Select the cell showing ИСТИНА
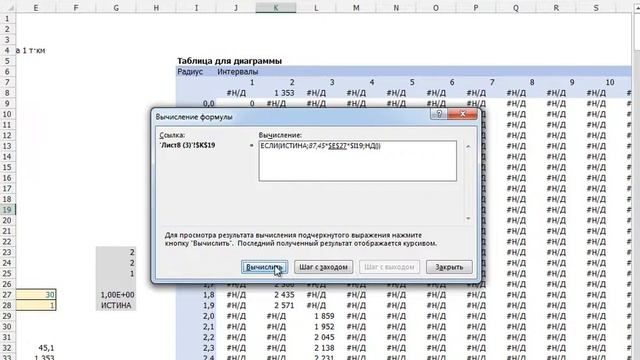This screenshot has height=360, width=640. [116, 305]
